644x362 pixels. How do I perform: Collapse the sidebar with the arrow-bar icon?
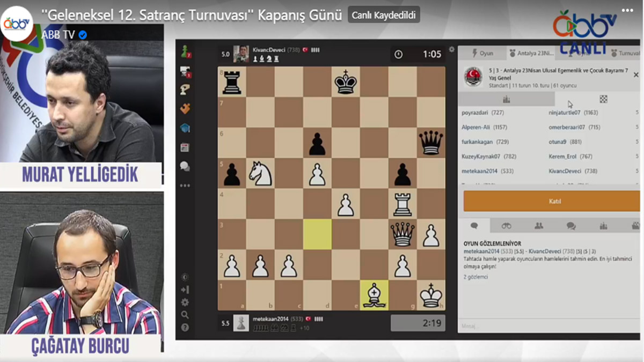[x=185, y=290]
